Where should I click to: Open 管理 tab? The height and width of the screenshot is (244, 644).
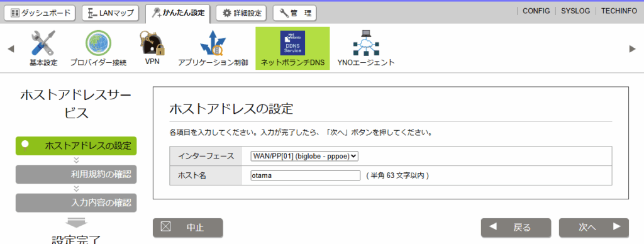[294, 13]
